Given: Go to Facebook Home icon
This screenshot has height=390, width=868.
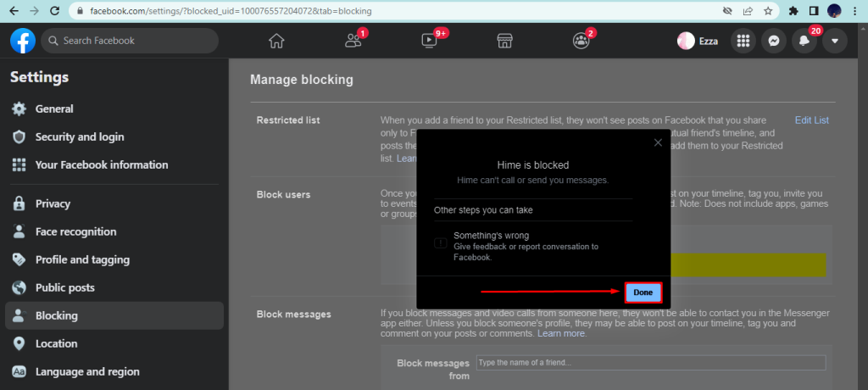Looking at the screenshot, I should 276,41.
